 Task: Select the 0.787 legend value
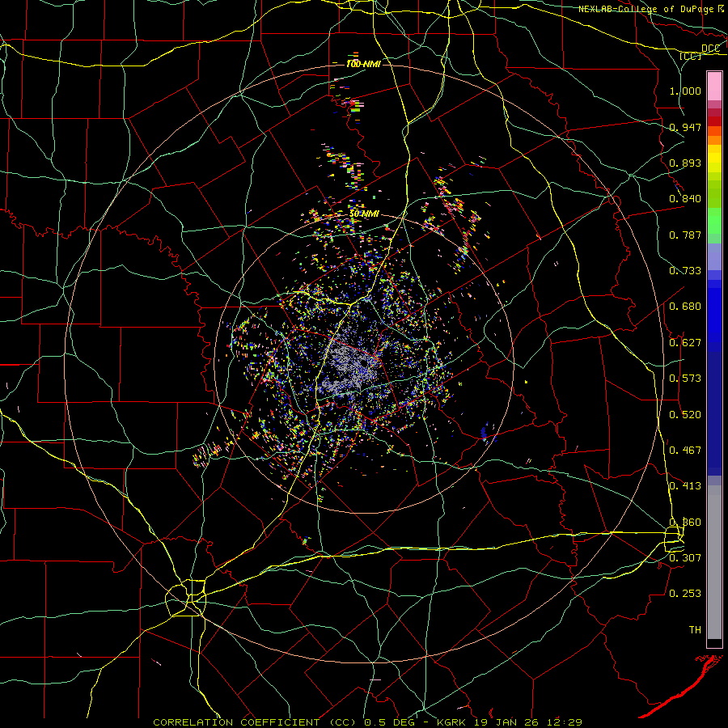[685, 235]
